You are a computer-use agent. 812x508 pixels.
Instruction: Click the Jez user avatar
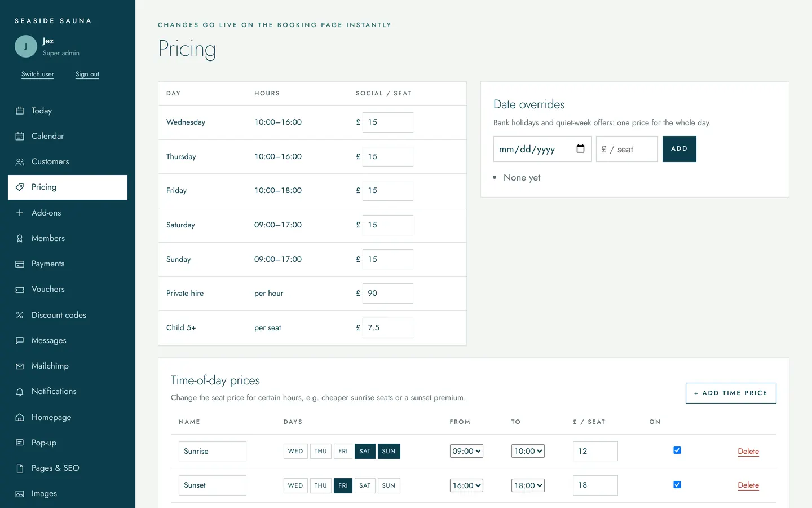(26, 46)
